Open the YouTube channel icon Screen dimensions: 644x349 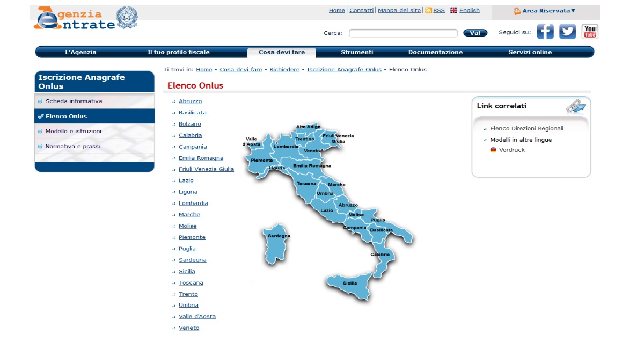pos(590,32)
